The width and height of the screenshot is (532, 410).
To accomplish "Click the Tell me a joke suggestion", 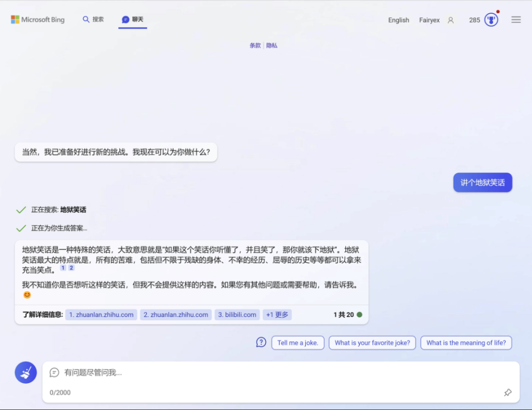I will [298, 342].
